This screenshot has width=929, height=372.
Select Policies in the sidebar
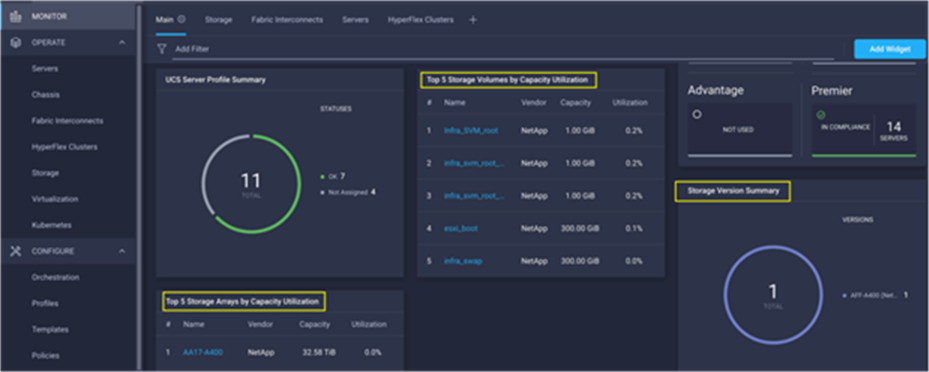[45, 355]
